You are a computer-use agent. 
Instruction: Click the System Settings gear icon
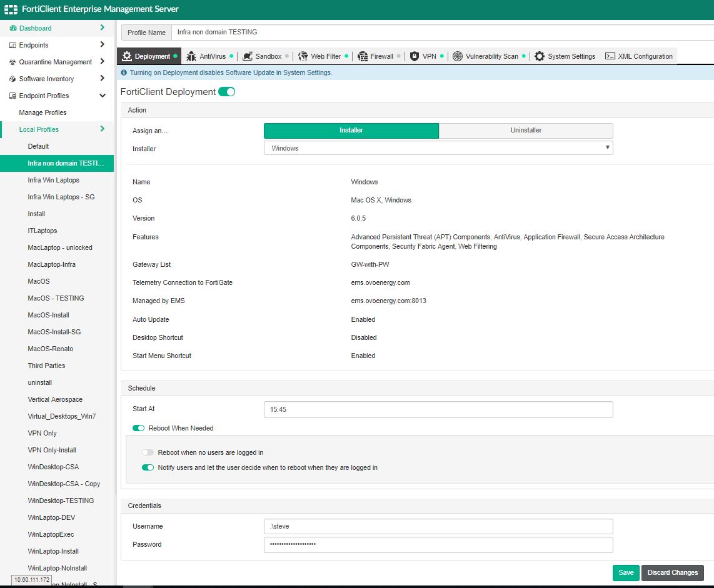point(540,56)
